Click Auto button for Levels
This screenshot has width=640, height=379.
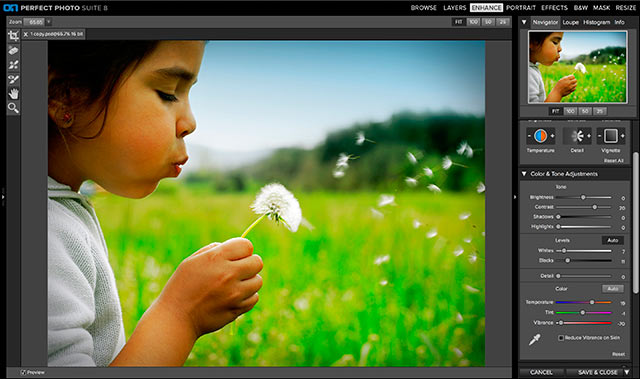coord(613,240)
